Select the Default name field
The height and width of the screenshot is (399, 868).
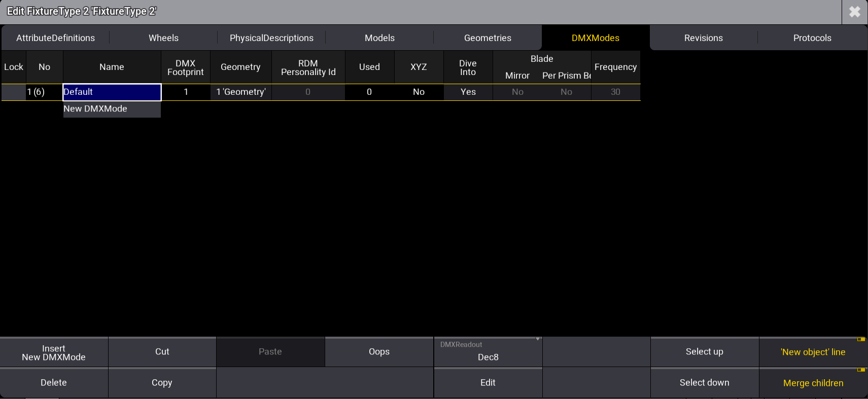(x=112, y=92)
